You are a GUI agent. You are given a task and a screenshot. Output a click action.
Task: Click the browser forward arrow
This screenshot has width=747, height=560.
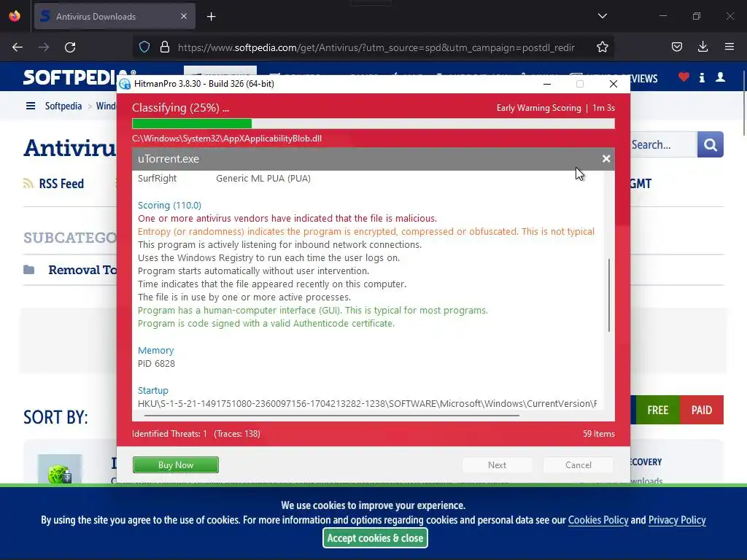pos(44,47)
